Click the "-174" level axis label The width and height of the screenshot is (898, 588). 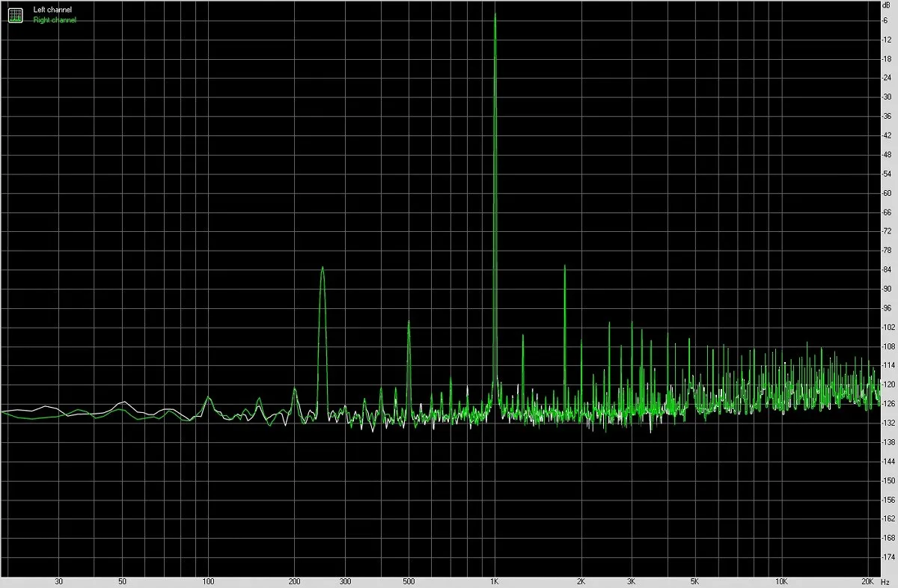tap(888, 557)
